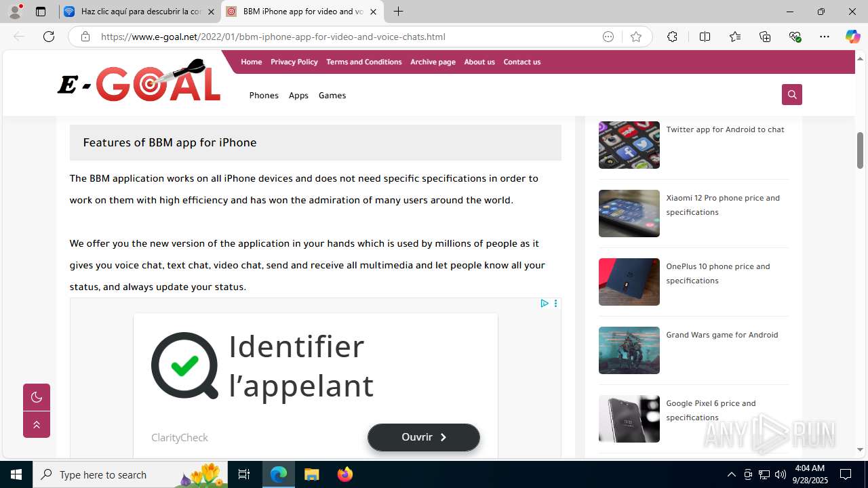Click the 'Features of BBM app for iPhone' heading
This screenshot has height=488, width=868.
click(170, 142)
